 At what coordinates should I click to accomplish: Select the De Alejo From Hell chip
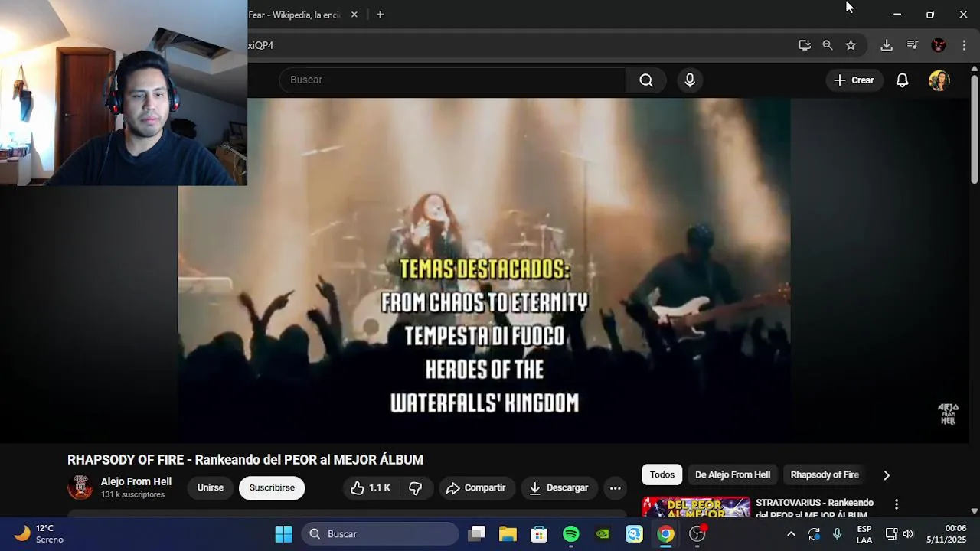pyautogui.click(x=733, y=474)
